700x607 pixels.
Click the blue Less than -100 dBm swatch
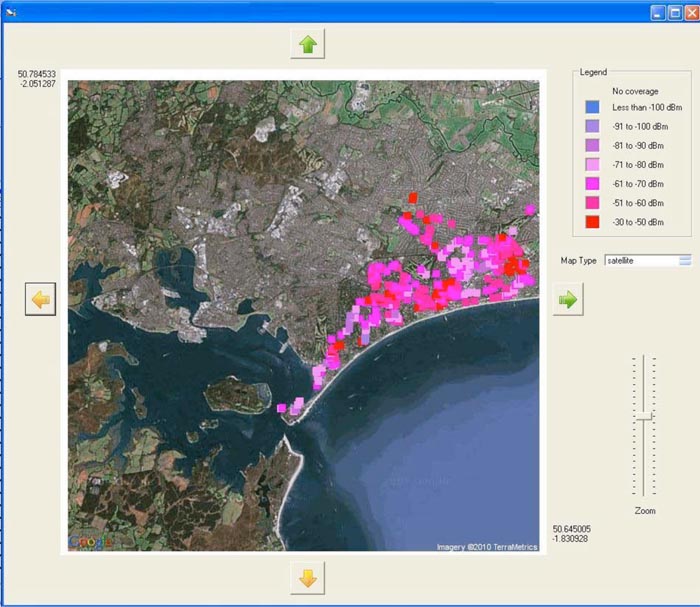(x=592, y=107)
